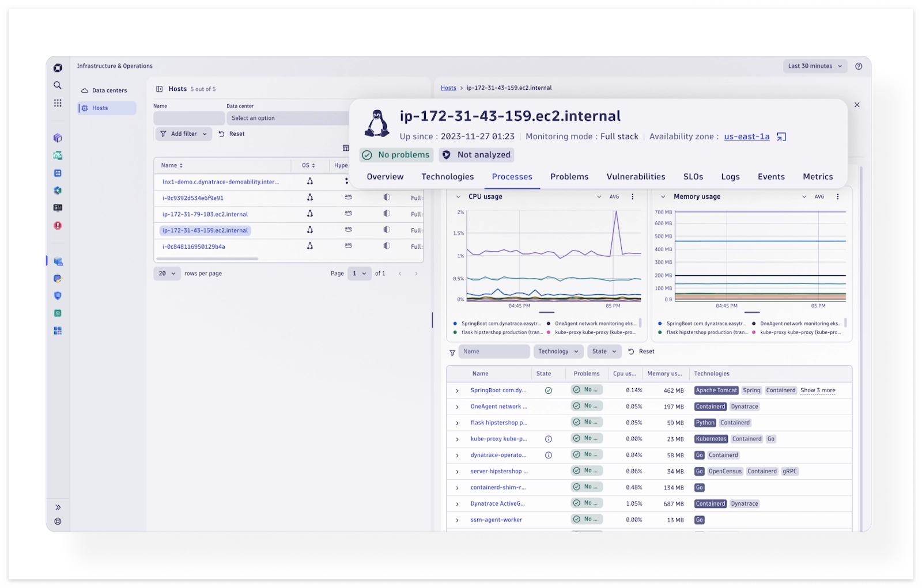This screenshot has width=922, height=588.
Task: Click info icon in kube-proxy row
Action: [549, 439]
